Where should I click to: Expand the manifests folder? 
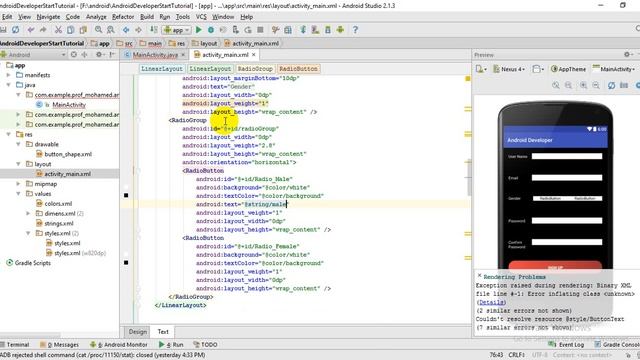(8, 75)
